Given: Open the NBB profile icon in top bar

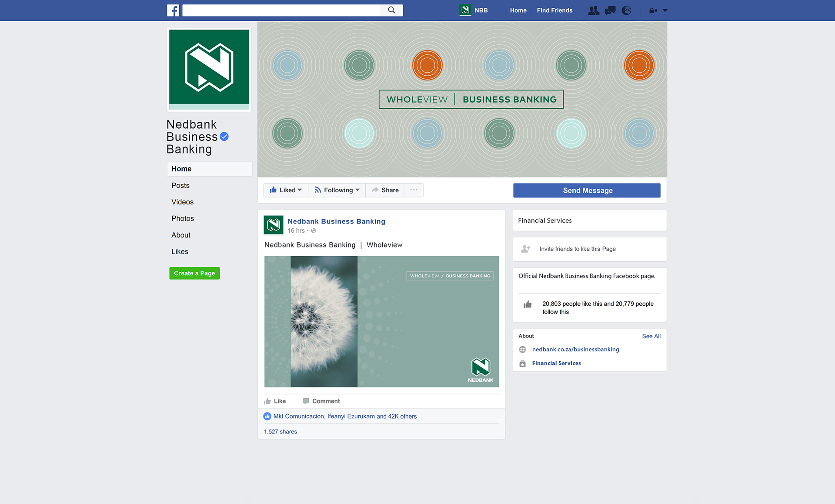Looking at the screenshot, I should [465, 10].
